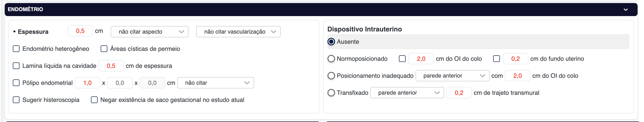Open Transfixado 'parede anterior' dropdown

coord(407,93)
